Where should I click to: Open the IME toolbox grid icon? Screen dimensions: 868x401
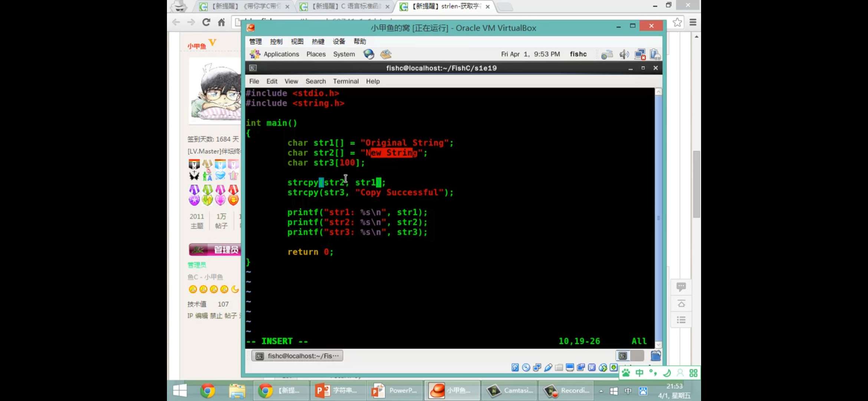click(693, 373)
